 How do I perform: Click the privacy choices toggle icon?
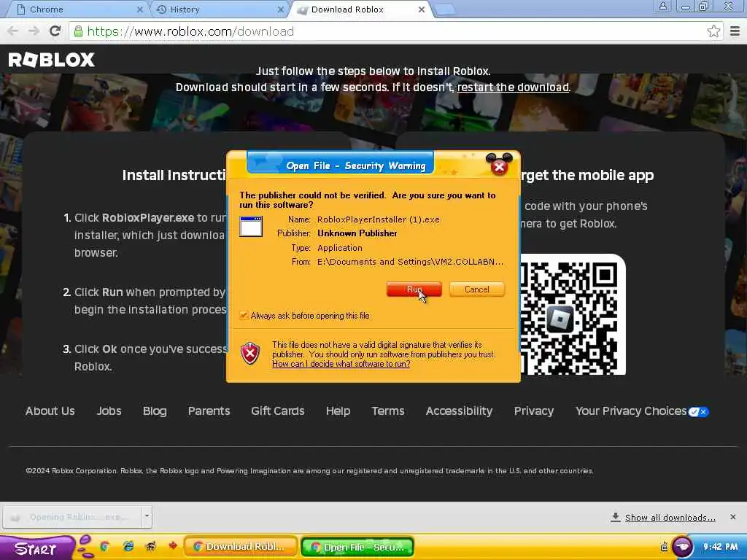pyautogui.click(x=698, y=412)
